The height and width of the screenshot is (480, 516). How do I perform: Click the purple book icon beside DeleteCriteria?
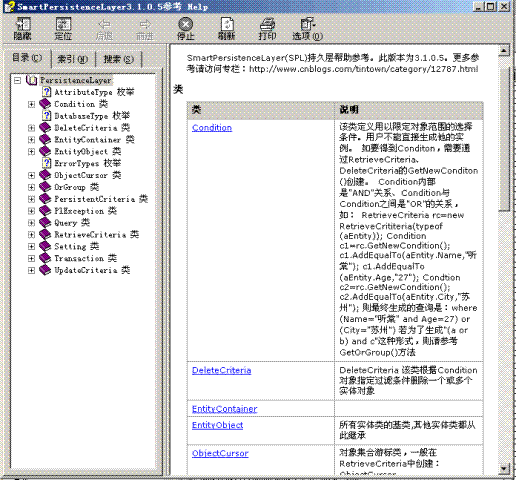point(45,128)
